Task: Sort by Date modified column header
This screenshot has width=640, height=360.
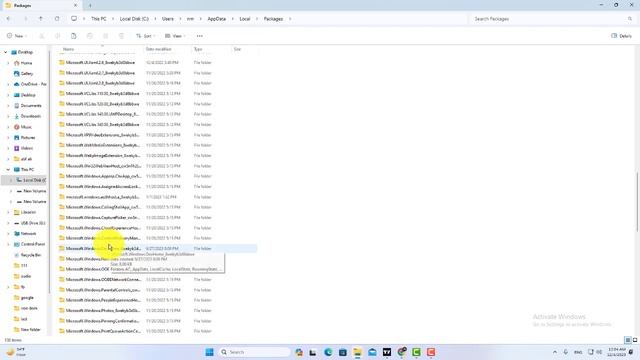Action: coord(159,49)
